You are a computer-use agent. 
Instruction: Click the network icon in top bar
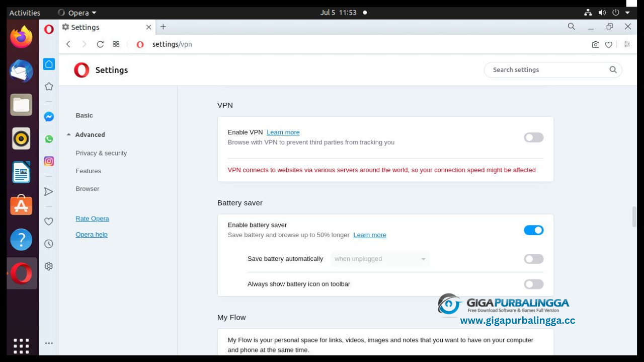588,13
